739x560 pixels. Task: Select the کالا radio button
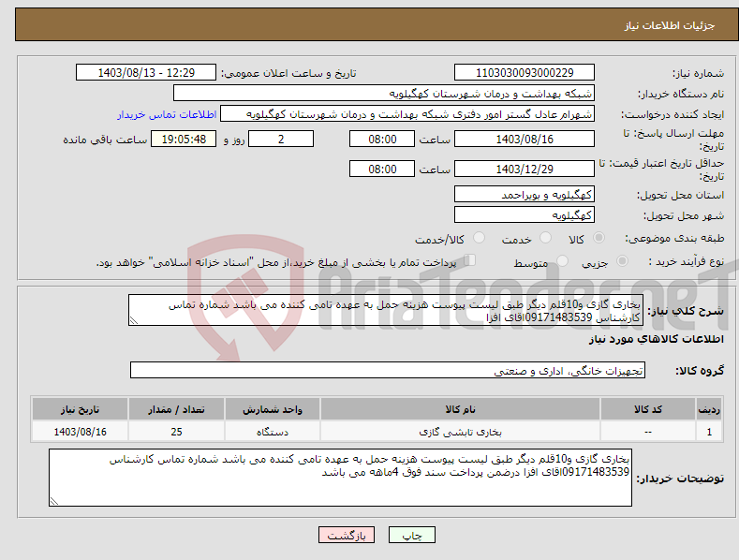click(x=599, y=238)
